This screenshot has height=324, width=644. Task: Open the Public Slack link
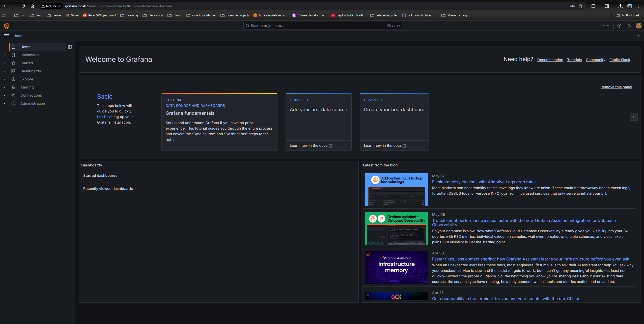(620, 60)
